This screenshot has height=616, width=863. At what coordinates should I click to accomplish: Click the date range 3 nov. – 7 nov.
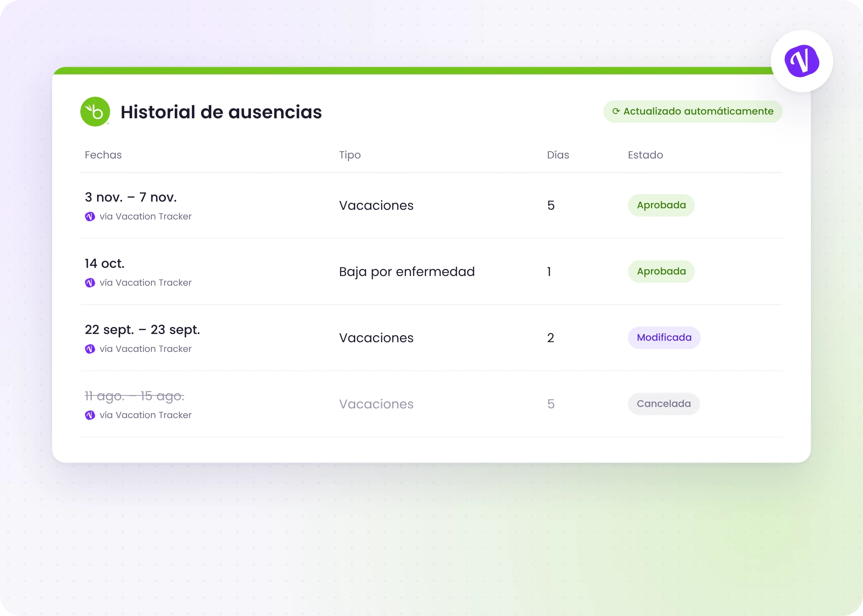pos(131,197)
